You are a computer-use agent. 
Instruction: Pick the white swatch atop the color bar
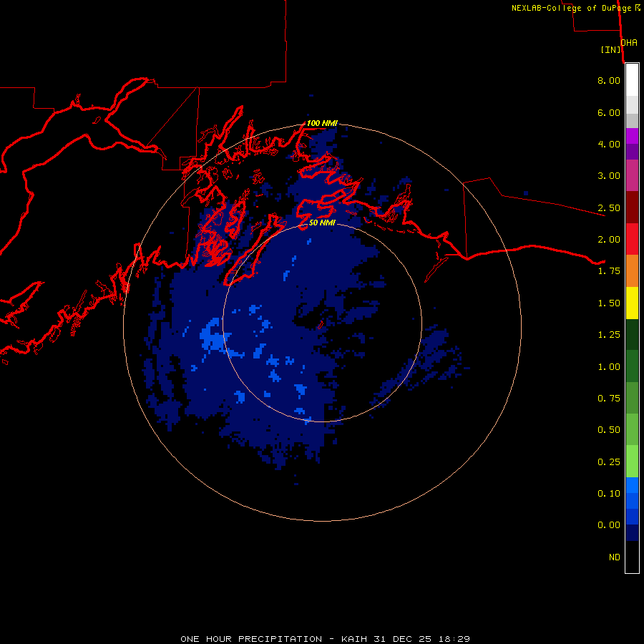pyautogui.click(x=632, y=80)
